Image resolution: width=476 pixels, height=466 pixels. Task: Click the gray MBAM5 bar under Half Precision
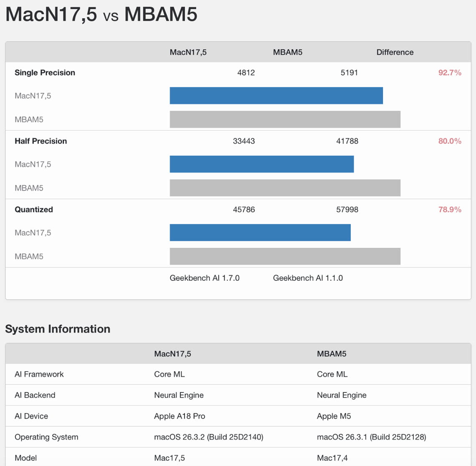click(285, 188)
